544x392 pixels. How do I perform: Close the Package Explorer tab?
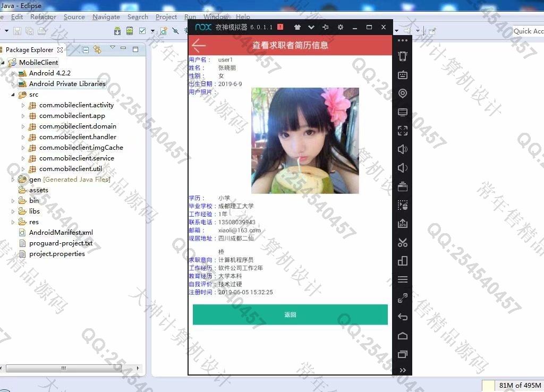click(x=60, y=50)
